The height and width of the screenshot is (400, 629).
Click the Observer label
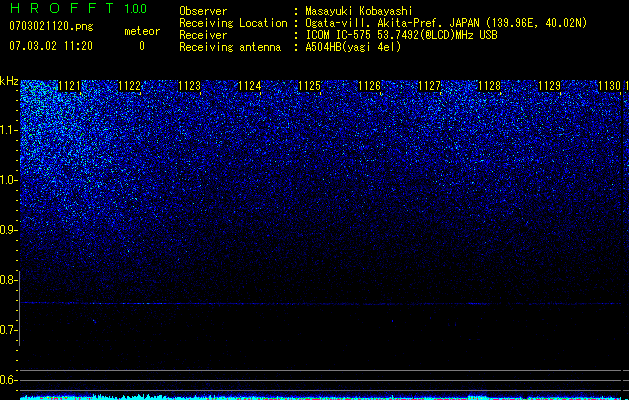point(203,11)
